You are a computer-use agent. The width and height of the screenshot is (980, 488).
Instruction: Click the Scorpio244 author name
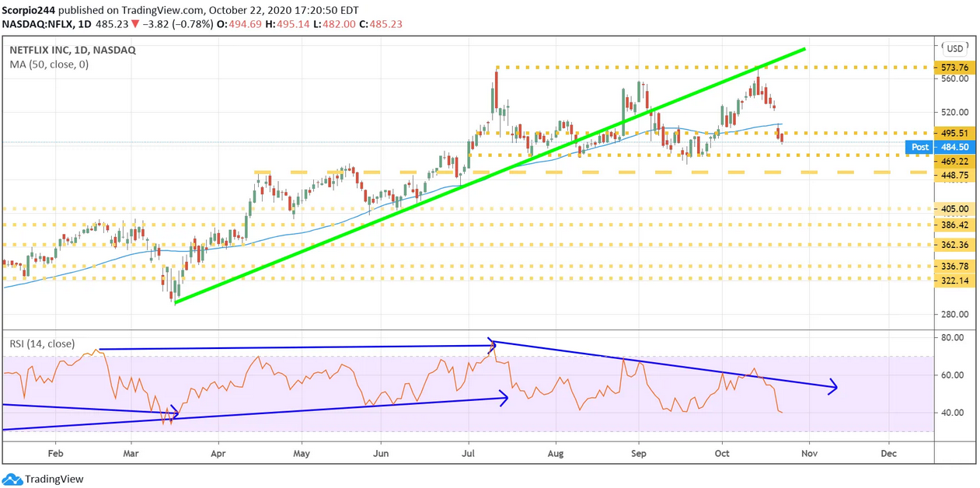(x=29, y=11)
